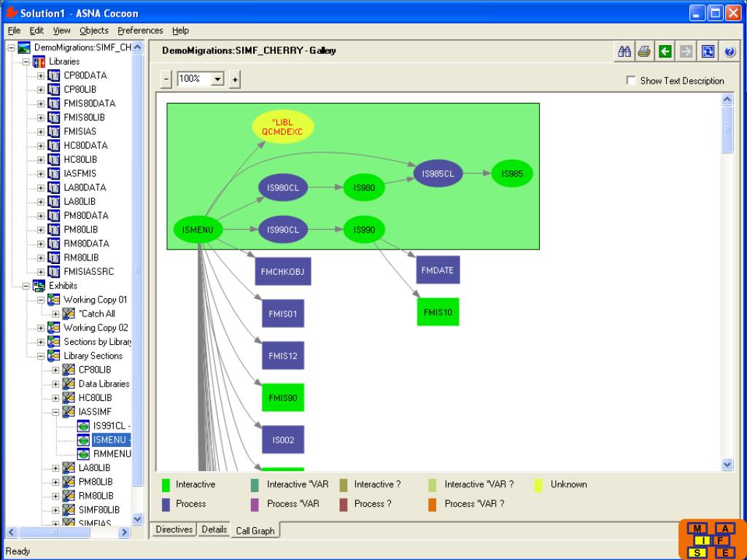
Task: Click tree panel scroll-up arrow
Action: 137,47
